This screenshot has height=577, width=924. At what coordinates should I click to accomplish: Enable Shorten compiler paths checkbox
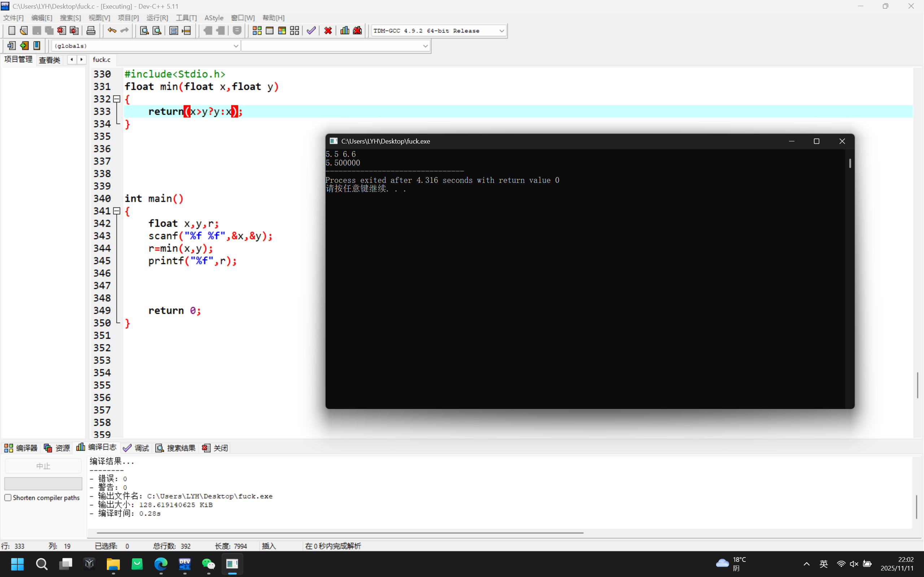coord(8,498)
